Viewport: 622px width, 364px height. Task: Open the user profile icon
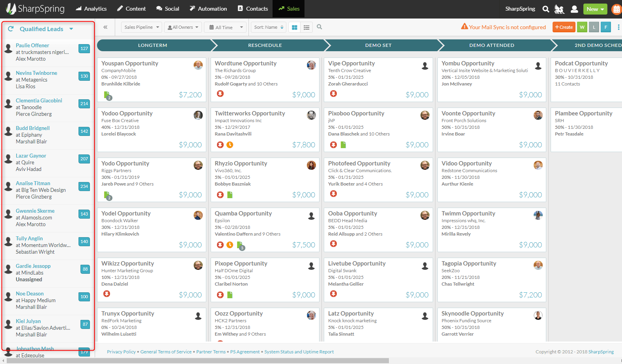575,9
